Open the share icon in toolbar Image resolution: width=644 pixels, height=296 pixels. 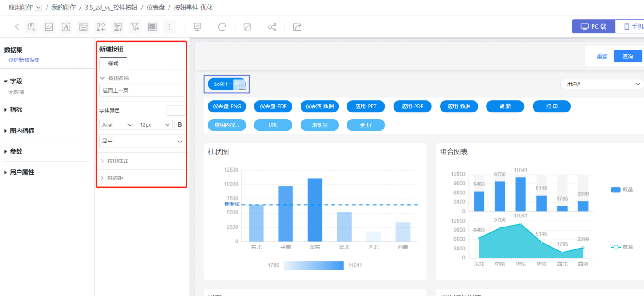[272, 27]
